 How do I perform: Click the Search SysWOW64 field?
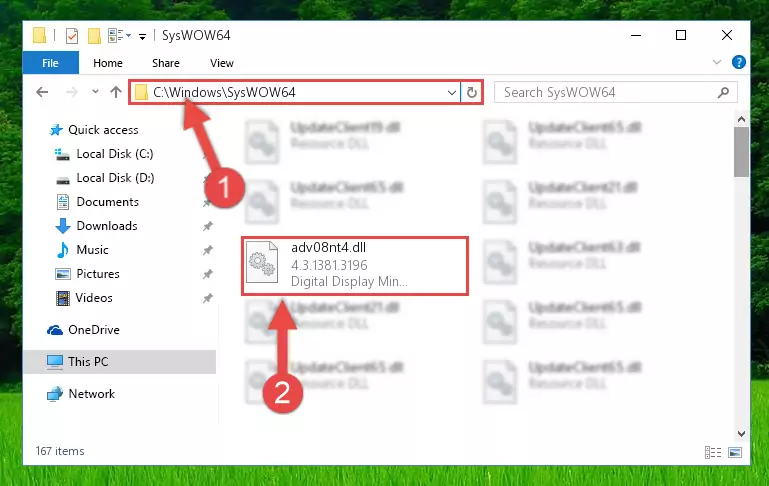click(x=615, y=92)
